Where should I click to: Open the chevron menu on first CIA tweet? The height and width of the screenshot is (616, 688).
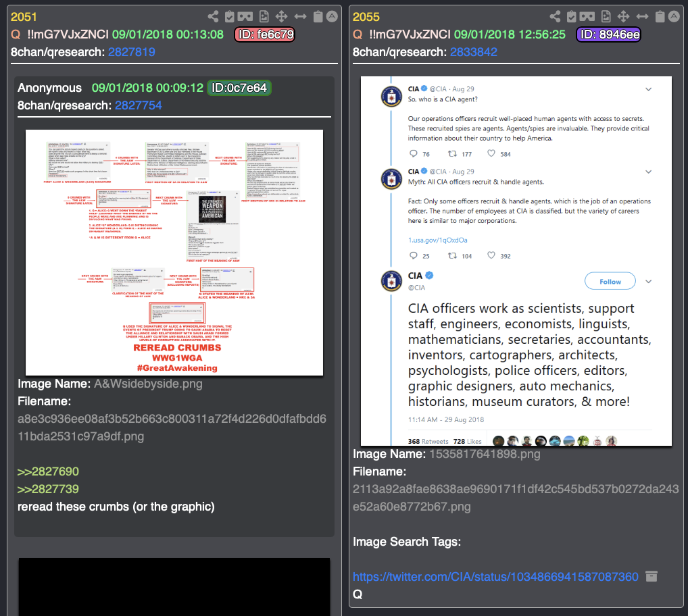649,89
